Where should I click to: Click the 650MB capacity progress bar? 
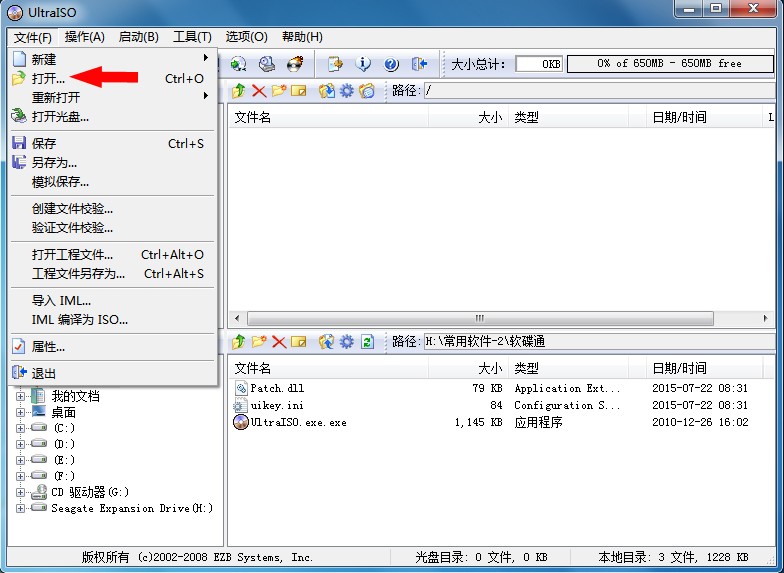coord(669,64)
